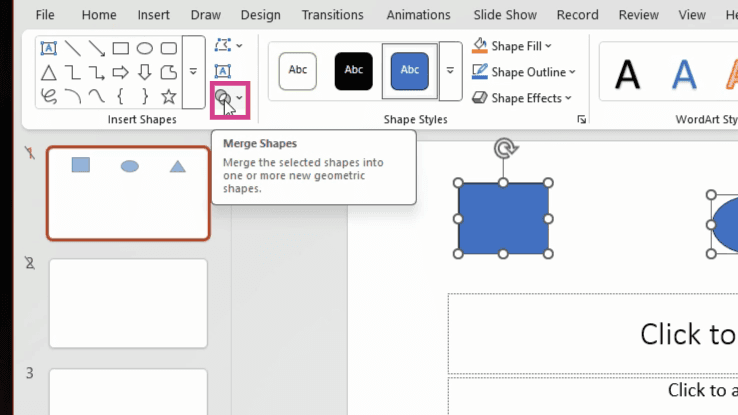Select the Left Brace shape
Viewport: 738px width, 415px height.
(x=120, y=96)
